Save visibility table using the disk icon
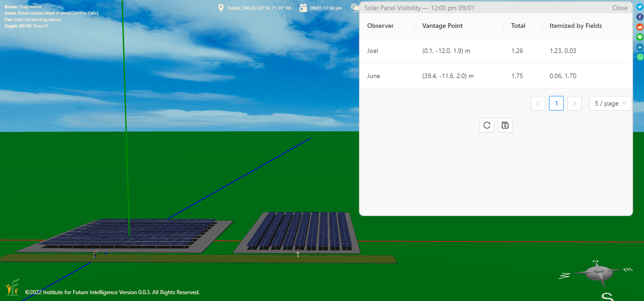 tap(505, 125)
